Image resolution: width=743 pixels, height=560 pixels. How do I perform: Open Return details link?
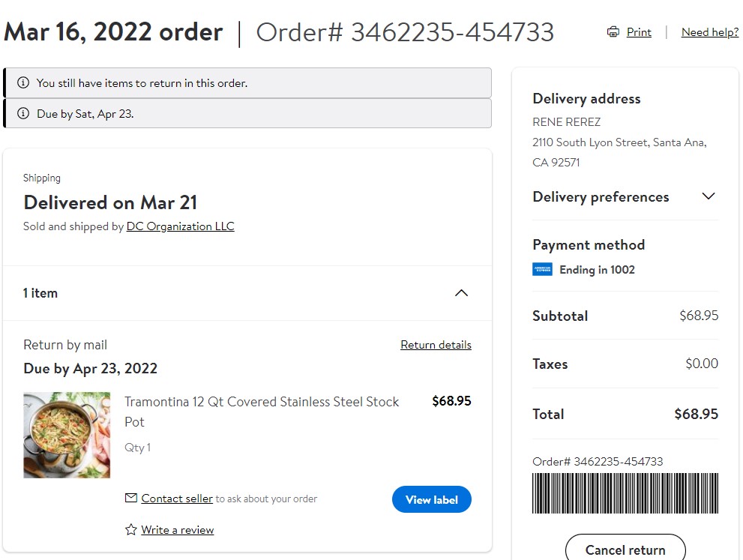pos(436,344)
